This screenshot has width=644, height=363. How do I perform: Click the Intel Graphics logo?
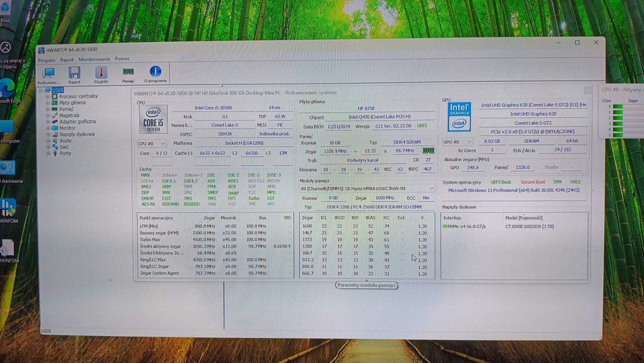point(459,117)
